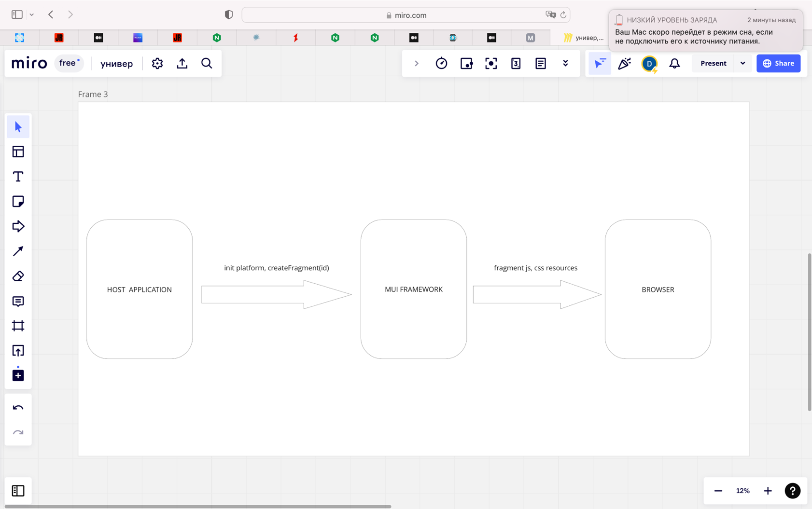Image resolution: width=812 pixels, height=509 pixels.
Task: Open the notifications bell
Action: point(674,63)
